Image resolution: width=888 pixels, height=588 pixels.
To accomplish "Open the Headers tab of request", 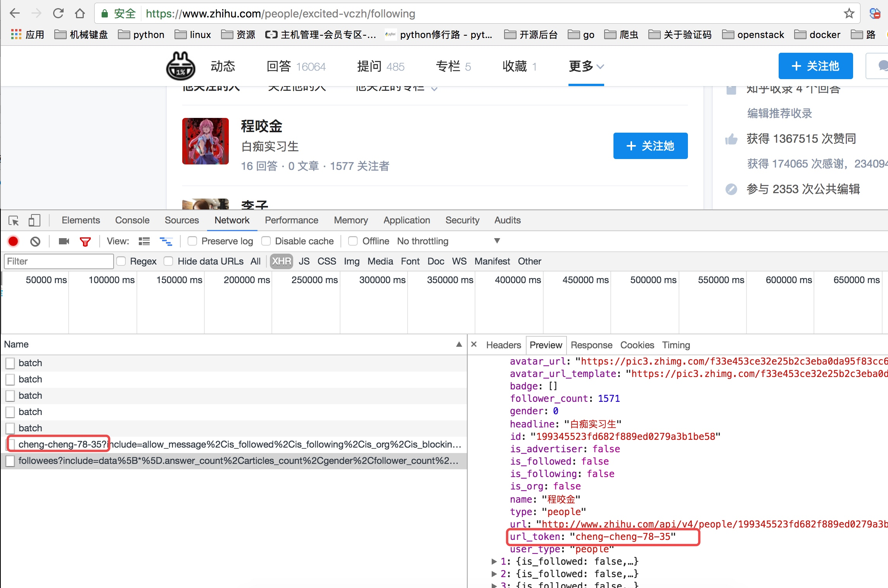I will (503, 345).
